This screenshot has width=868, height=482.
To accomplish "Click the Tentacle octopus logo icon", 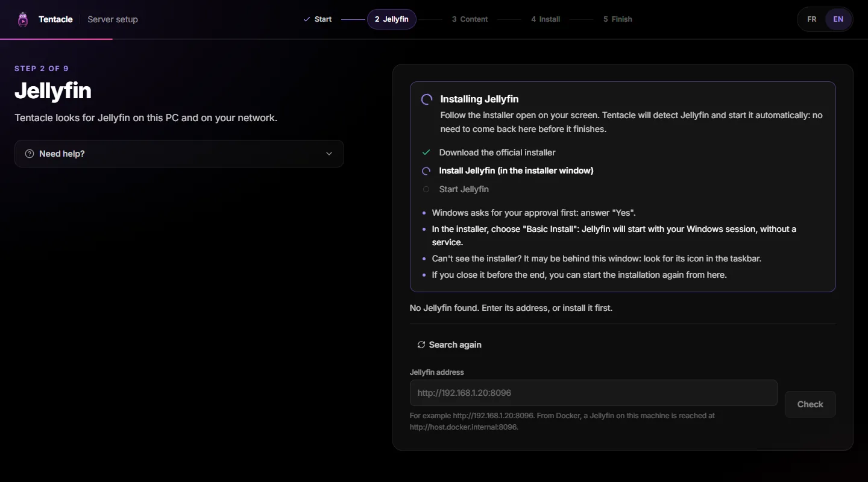I will tap(23, 19).
